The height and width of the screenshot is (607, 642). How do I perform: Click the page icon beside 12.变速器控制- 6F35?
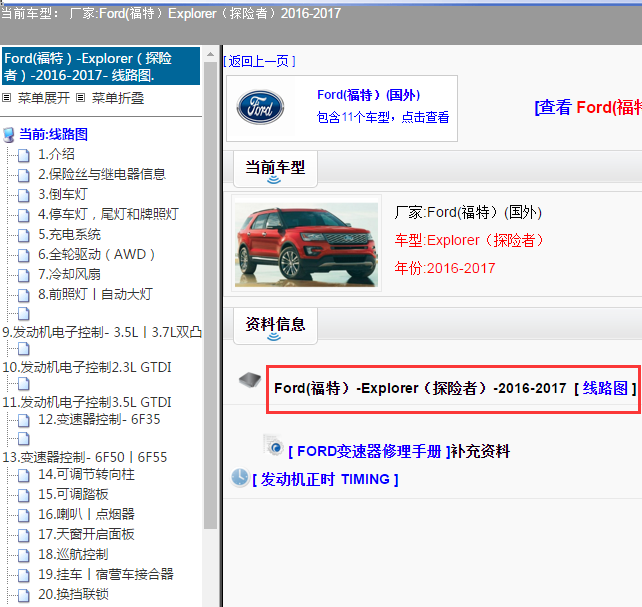click(24, 420)
